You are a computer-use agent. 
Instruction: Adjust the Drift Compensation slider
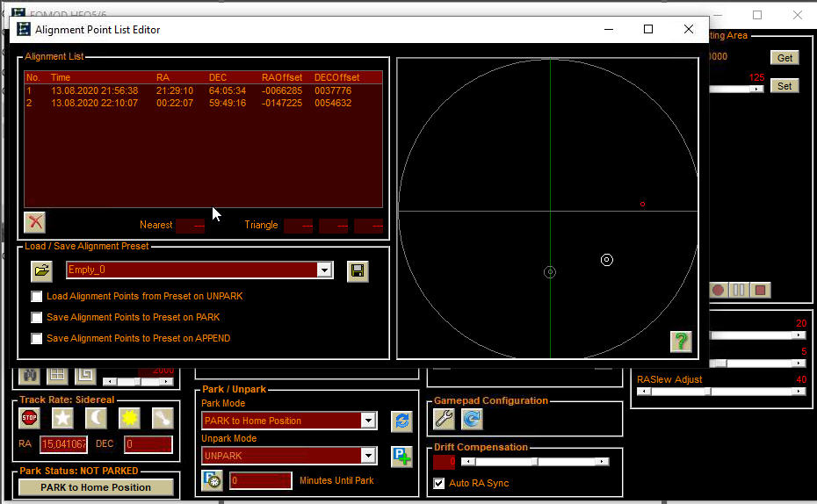[534, 461]
